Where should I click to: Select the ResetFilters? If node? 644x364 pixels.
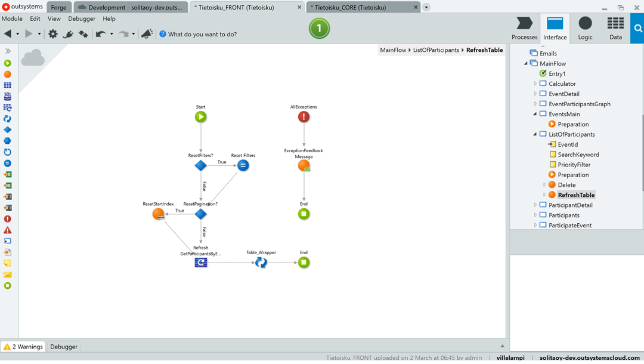coord(201,166)
